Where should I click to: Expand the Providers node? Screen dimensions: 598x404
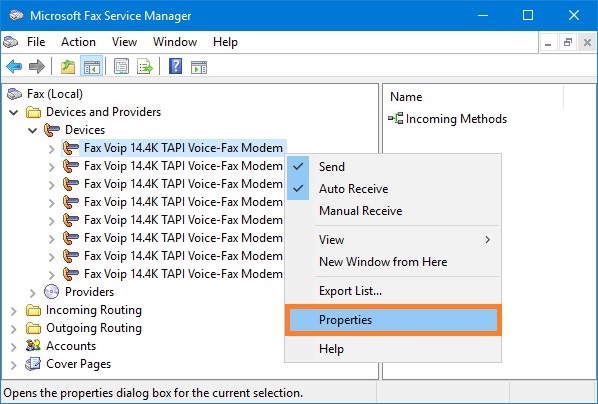33,293
